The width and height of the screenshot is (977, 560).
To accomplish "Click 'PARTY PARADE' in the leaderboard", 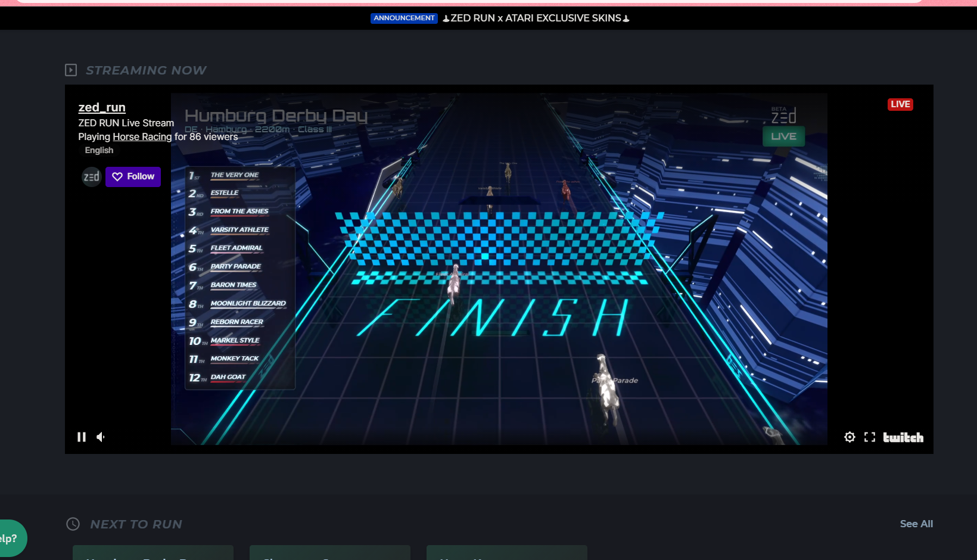I will click(x=236, y=267).
